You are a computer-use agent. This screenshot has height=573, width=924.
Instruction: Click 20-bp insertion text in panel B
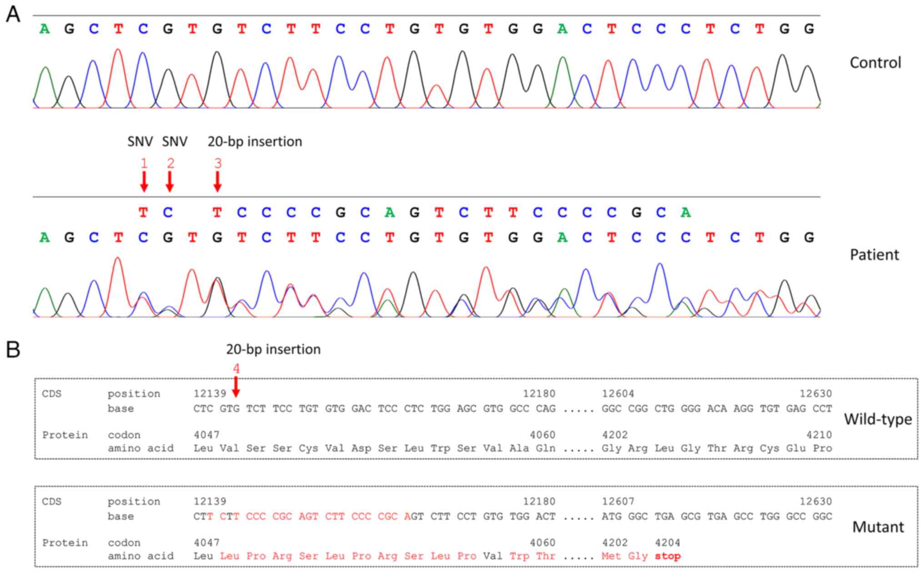[273, 349]
